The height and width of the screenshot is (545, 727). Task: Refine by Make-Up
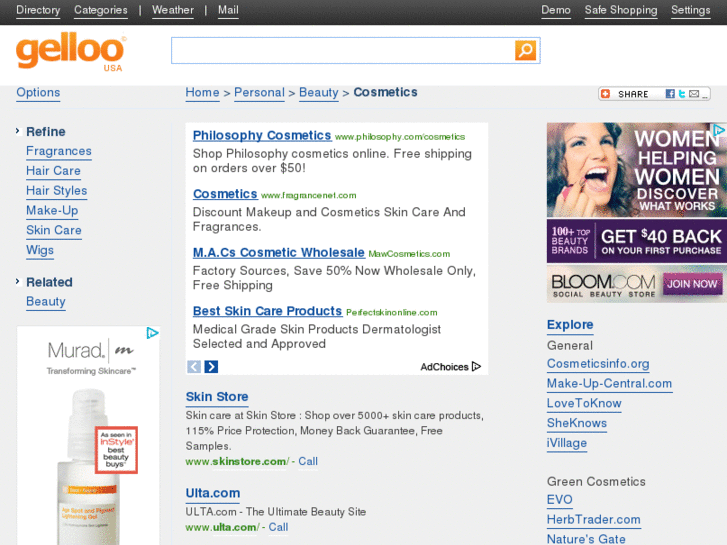tap(52, 211)
